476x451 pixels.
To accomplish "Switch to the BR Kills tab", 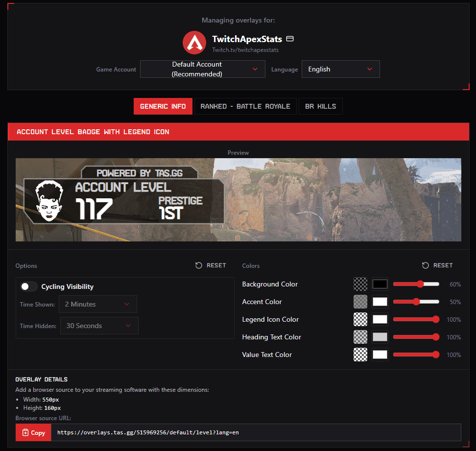I will click(x=321, y=106).
